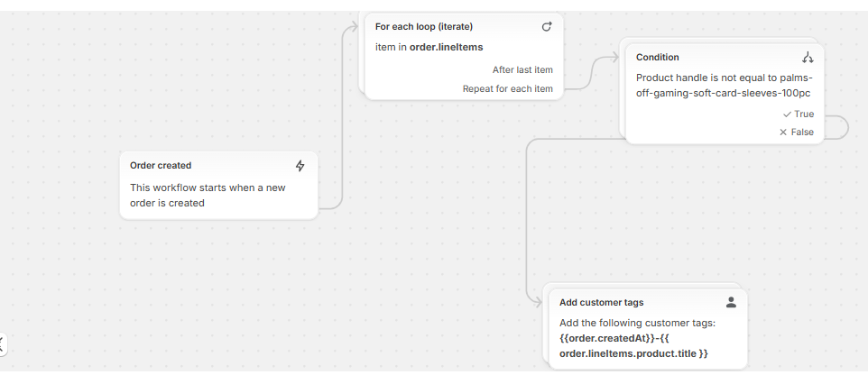
Task: Select the "After last item" loop output
Action: 522,69
